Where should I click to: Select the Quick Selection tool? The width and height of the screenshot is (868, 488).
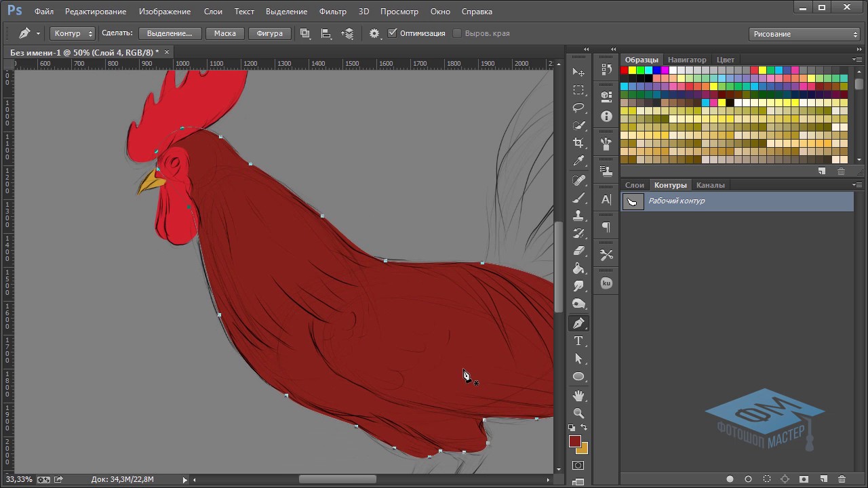tap(578, 125)
